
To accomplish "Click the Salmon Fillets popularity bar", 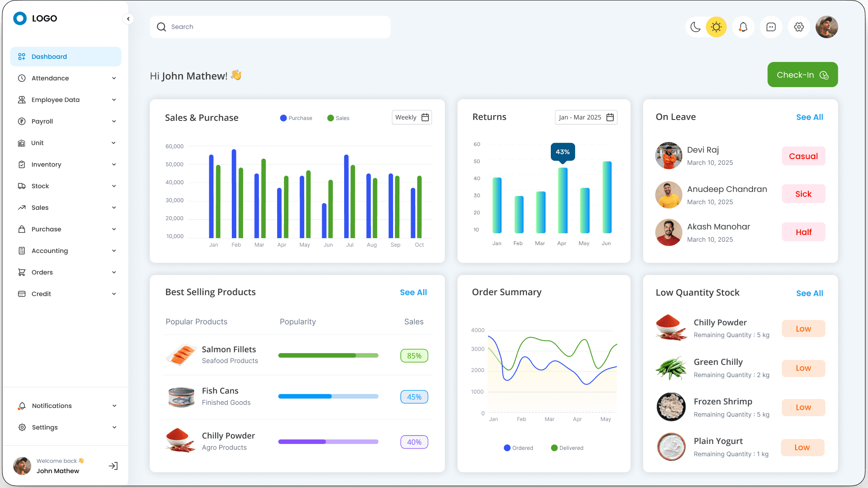I will tap(328, 355).
